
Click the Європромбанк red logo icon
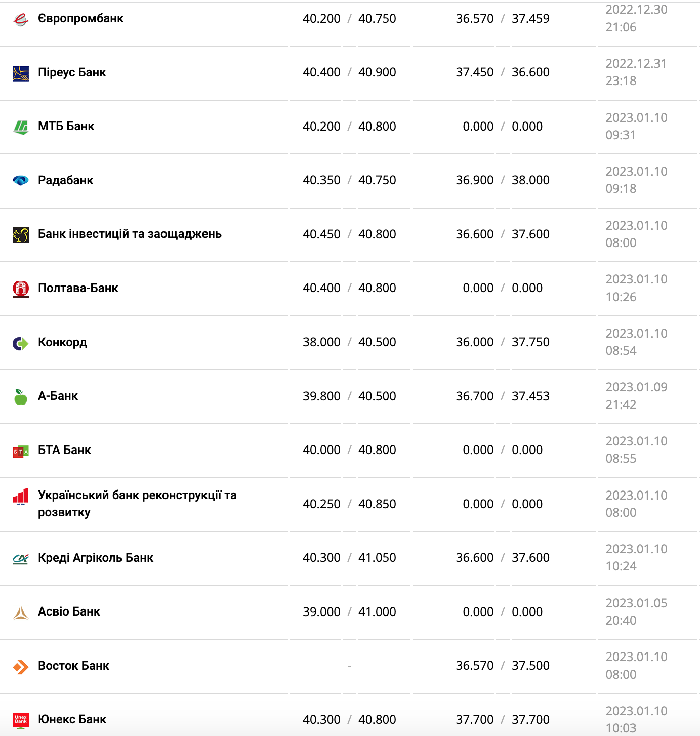pos(21,19)
